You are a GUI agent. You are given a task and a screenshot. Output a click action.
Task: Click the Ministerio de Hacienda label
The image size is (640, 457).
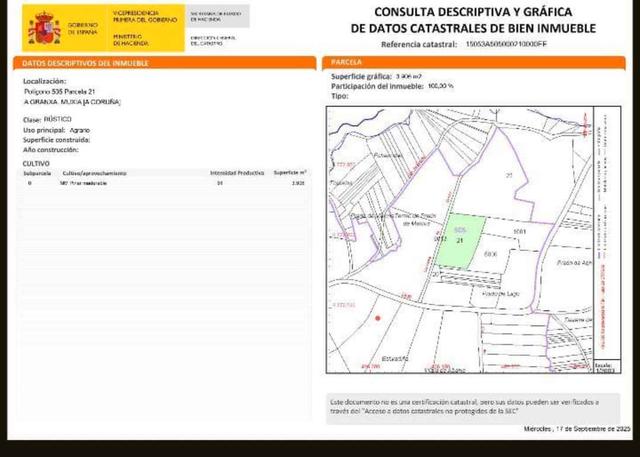(x=132, y=40)
